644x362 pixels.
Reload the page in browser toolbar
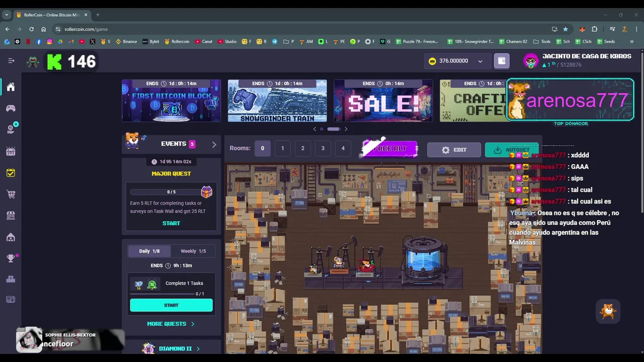coord(31,29)
